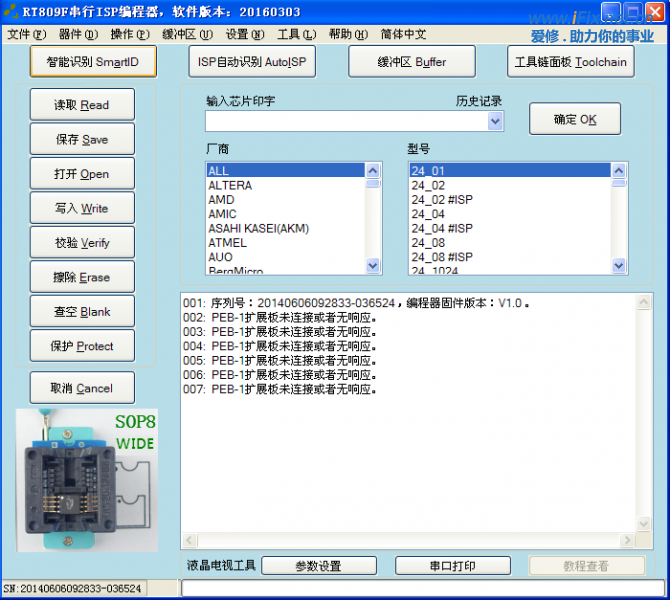Screen dimensions: 670x600
Task: Click the SmartID smart identify button
Action: click(93, 62)
